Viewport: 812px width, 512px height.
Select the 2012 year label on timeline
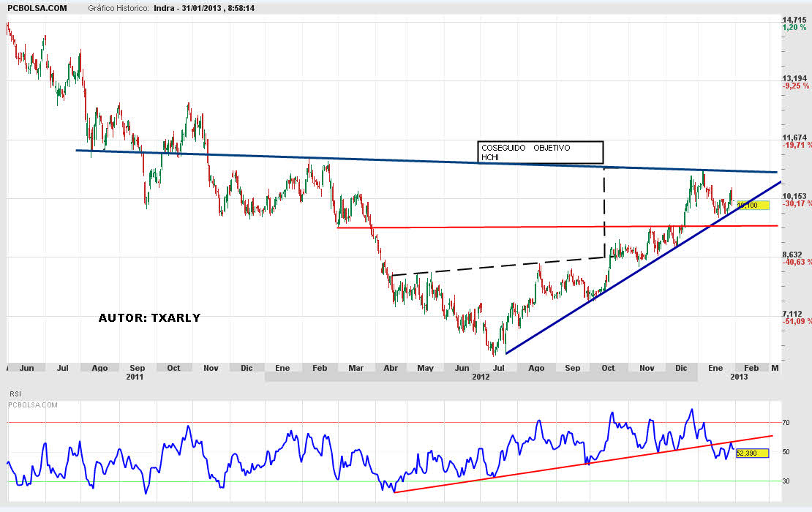tap(481, 377)
